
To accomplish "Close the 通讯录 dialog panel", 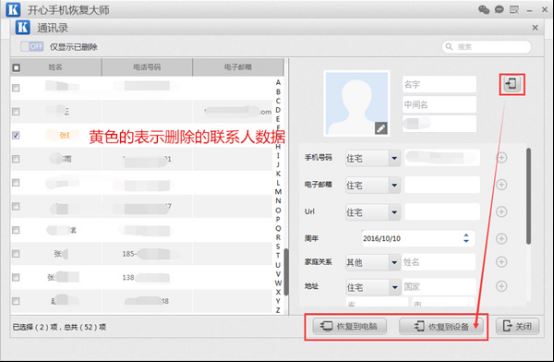I will (x=535, y=27).
